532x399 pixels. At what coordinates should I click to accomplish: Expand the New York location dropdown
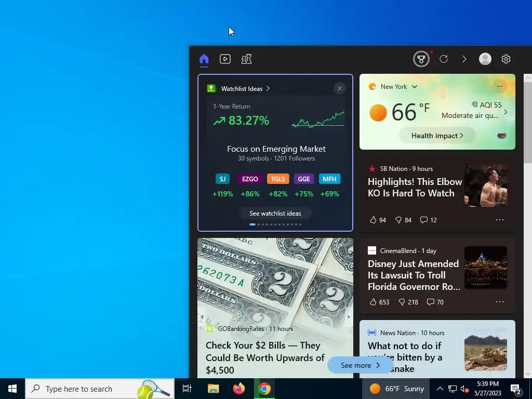click(414, 87)
